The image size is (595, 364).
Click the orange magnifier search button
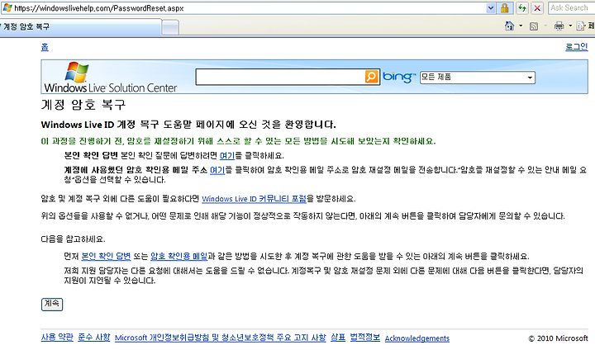coord(372,77)
